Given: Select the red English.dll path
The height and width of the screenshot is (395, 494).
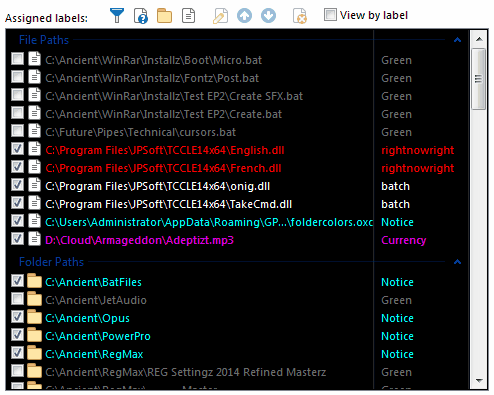Looking at the screenshot, I should (x=165, y=150).
